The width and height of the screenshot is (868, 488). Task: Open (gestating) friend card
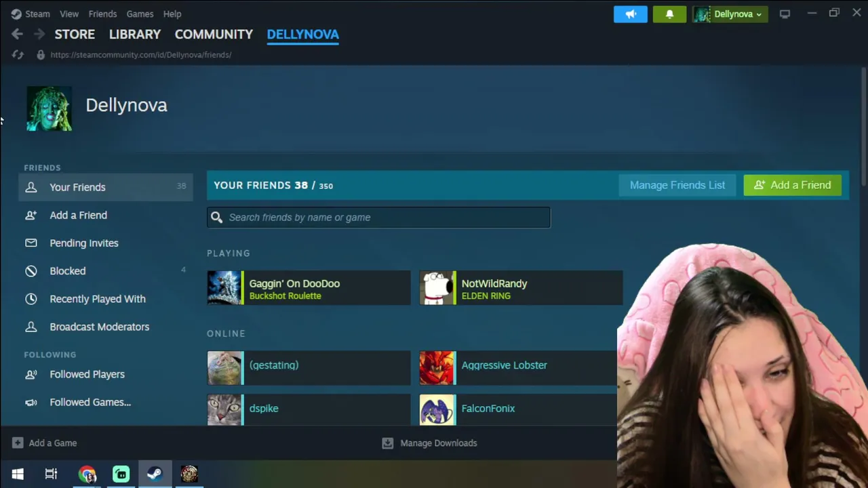tap(309, 368)
